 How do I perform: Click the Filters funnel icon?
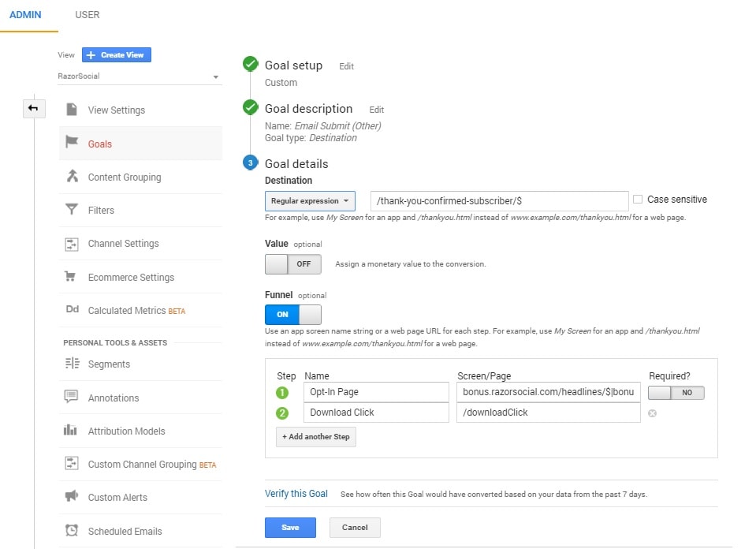click(72, 210)
